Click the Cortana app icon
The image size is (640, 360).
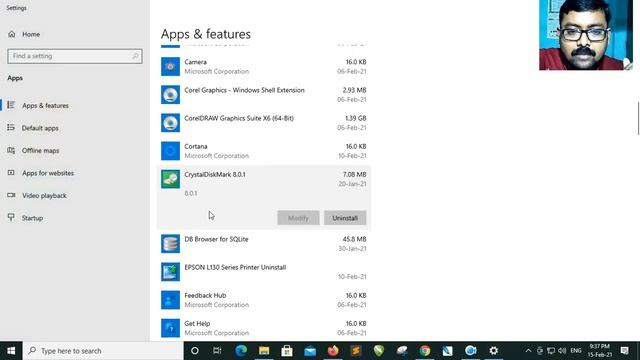tap(170, 151)
